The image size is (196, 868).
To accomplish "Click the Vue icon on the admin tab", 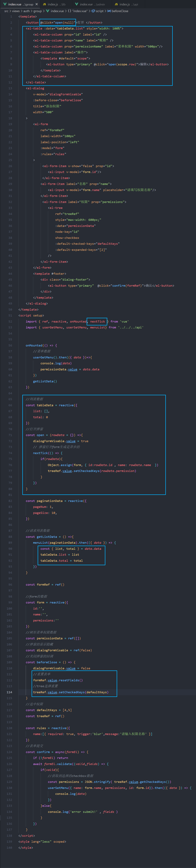I will tap(77, 4).
